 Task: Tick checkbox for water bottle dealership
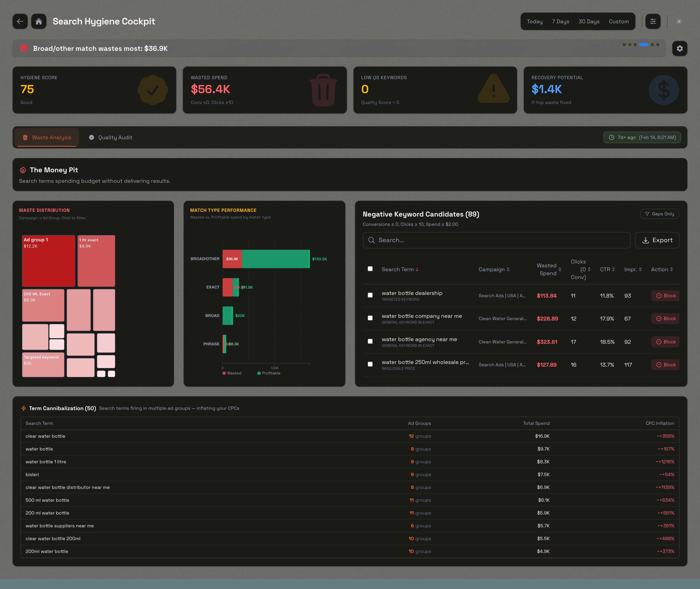pos(370,295)
